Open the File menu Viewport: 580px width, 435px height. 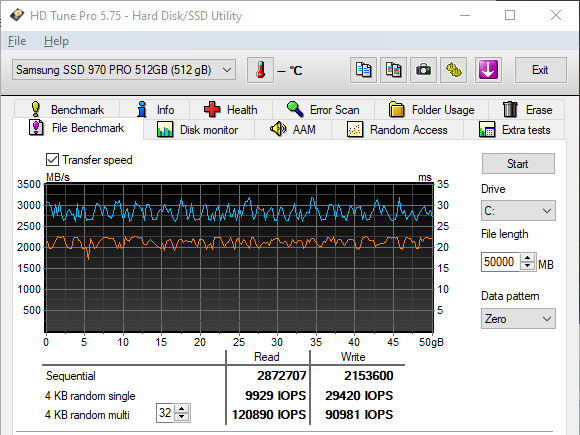click(x=17, y=41)
